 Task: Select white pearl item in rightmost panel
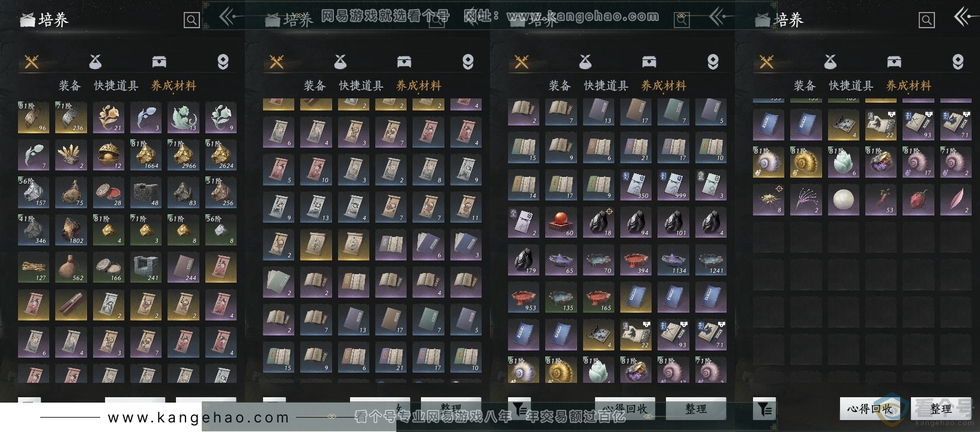[844, 200]
